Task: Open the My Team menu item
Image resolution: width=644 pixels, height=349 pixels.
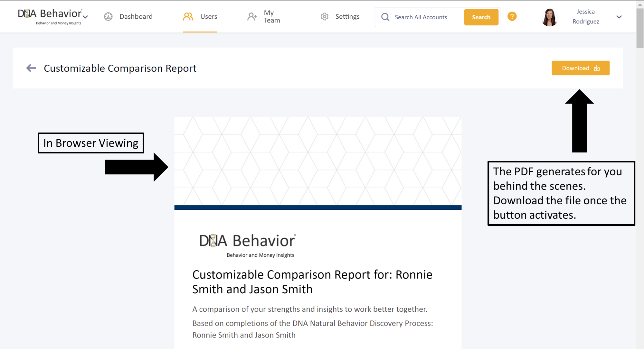Action: [272, 16]
